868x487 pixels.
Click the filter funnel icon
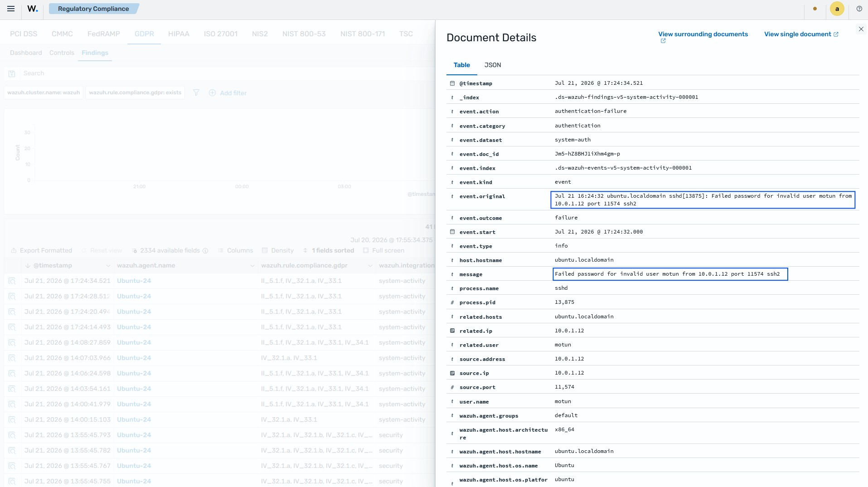[196, 93]
